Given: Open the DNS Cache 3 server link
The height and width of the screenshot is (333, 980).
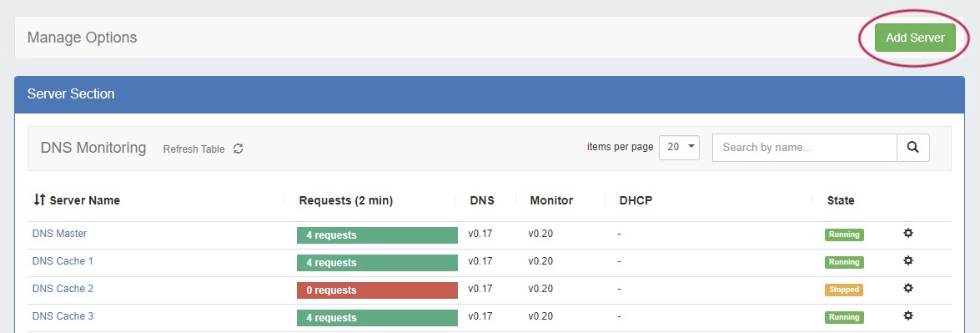Looking at the screenshot, I should pos(63,316).
